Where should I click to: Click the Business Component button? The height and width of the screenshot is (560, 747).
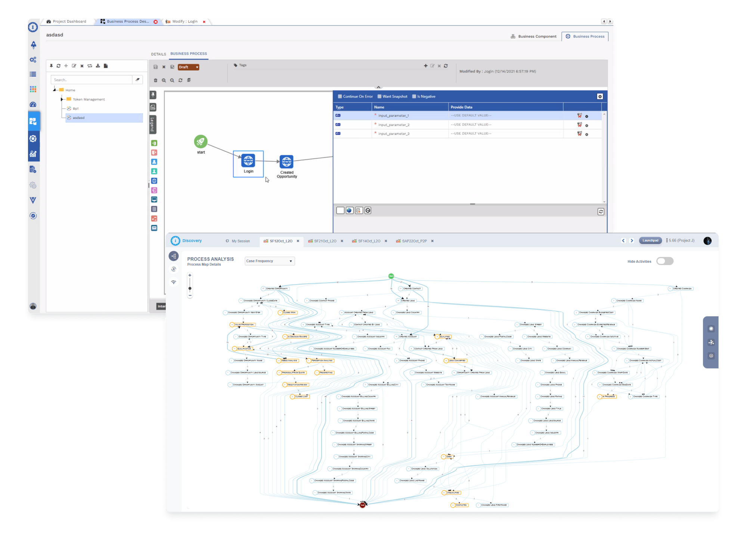pos(533,36)
